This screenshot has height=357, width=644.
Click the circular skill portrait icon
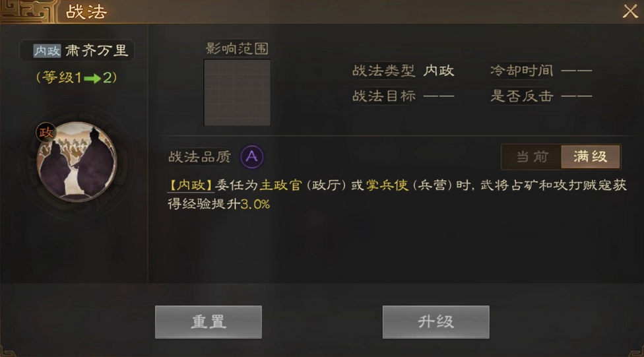pyautogui.click(x=77, y=162)
